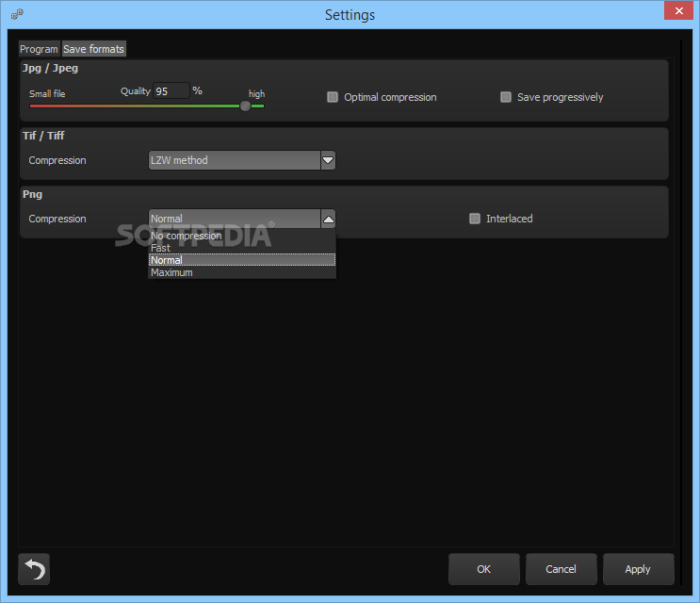
Task: Choose Fast compression option
Action: point(242,248)
